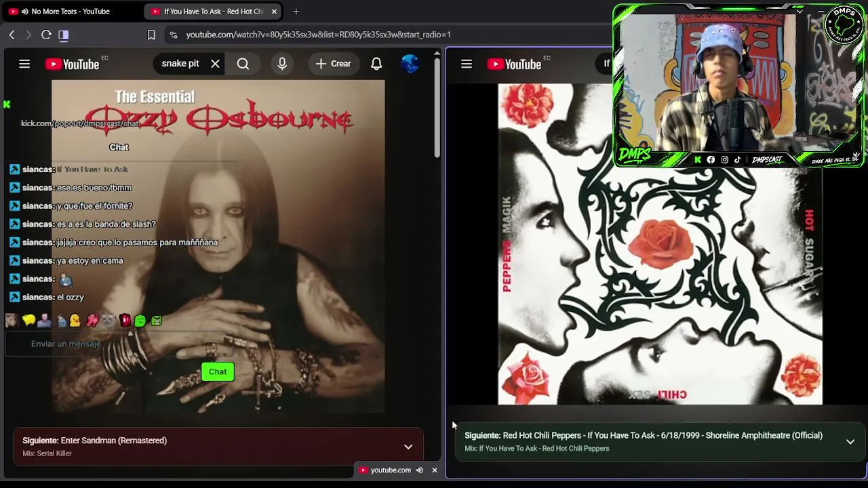The width and height of the screenshot is (868, 488).
Task: Start voice search with the microphone icon
Action: click(x=282, y=64)
